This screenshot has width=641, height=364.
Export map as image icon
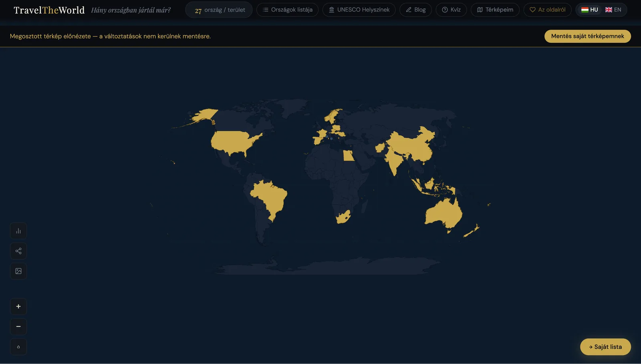[18, 271]
